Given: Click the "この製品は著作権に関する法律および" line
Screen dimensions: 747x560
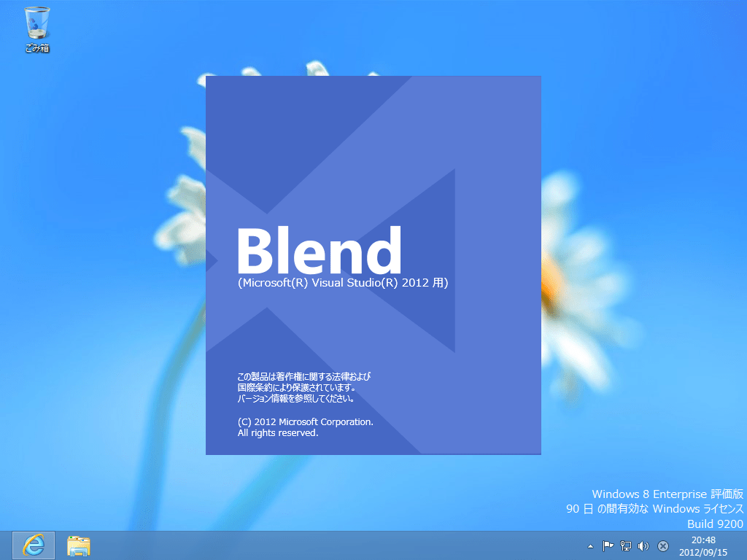Looking at the screenshot, I should (x=304, y=377).
